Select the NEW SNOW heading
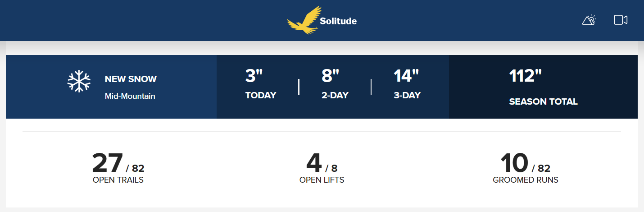The height and width of the screenshot is (212, 644). click(131, 79)
